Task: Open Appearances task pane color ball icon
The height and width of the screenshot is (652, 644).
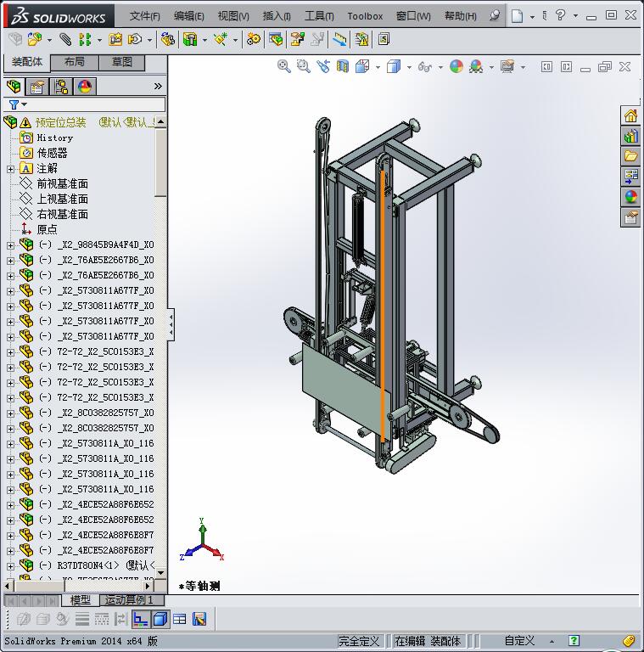Action: tap(630, 197)
